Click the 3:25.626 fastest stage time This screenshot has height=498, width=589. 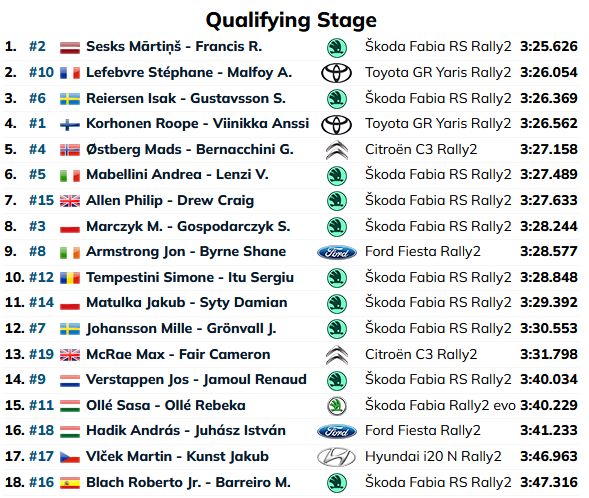549,47
